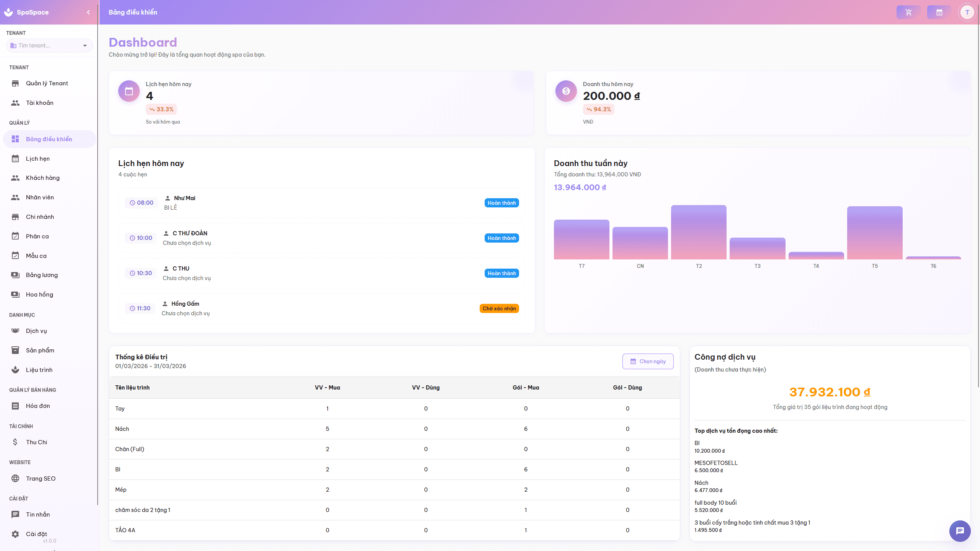
Task: Click the Cài đặt gear icon
Action: tap(15, 534)
